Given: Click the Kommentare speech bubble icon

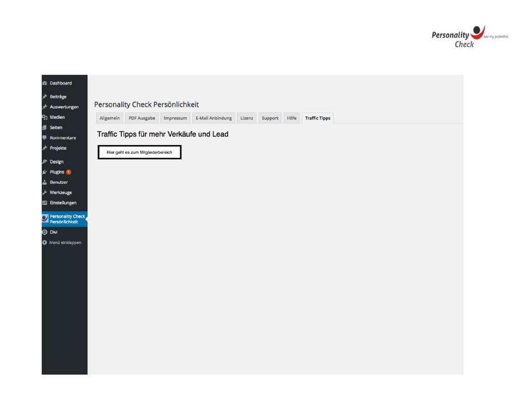Looking at the screenshot, I should (45, 138).
